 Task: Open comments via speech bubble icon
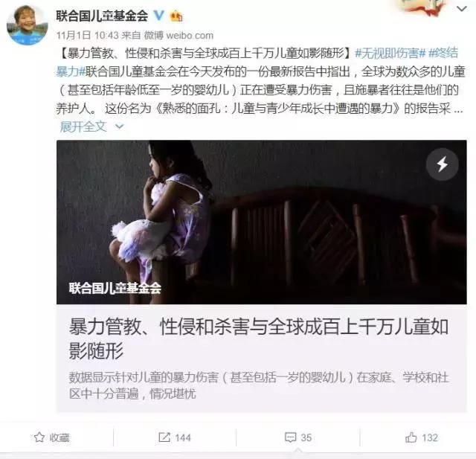click(x=291, y=437)
